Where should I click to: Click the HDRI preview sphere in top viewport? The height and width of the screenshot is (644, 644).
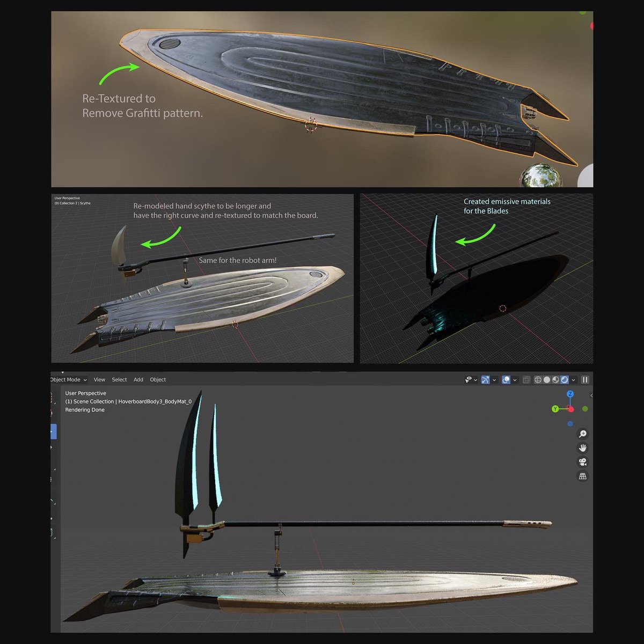coord(541,175)
